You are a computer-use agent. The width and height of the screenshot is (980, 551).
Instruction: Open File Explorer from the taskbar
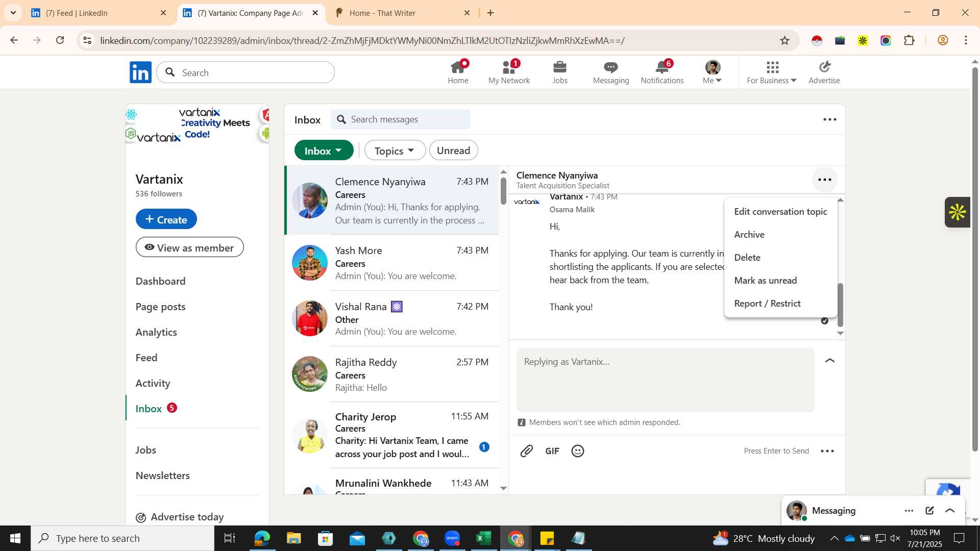[293, 538]
